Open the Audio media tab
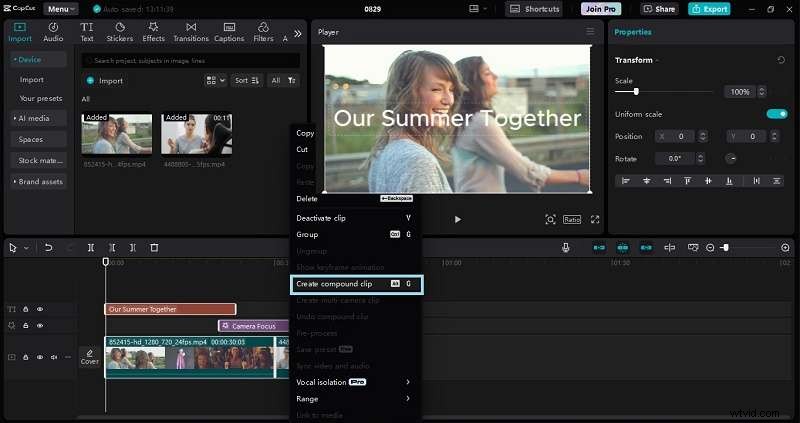The width and height of the screenshot is (800, 423). pos(53,32)
